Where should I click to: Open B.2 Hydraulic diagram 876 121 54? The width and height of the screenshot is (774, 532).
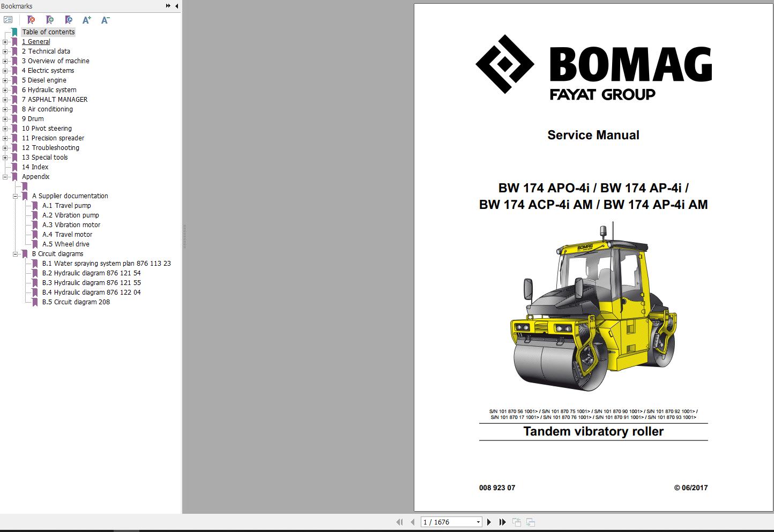pyautogui.click(x=92, y=273)
